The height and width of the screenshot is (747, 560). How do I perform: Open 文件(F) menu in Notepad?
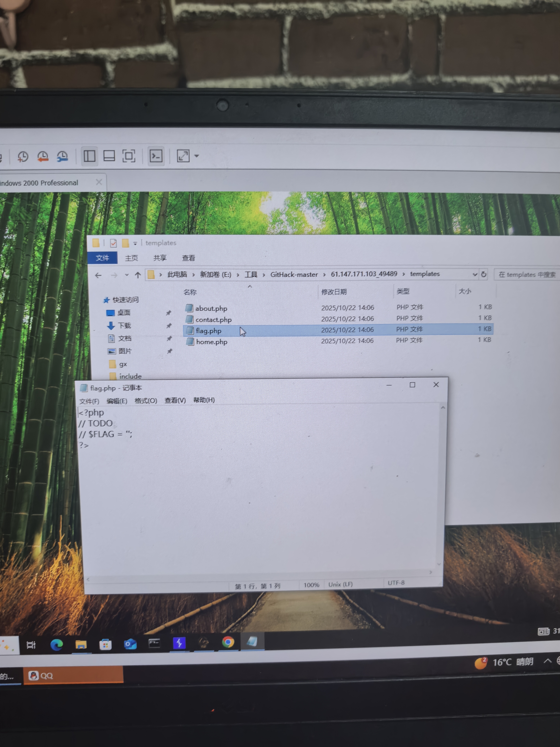89,401
